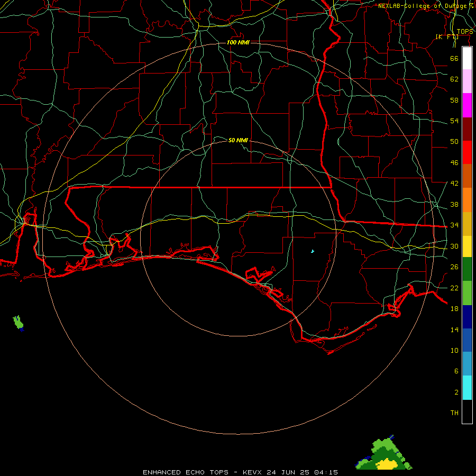Select the medium blue swatch near 14

467,340
